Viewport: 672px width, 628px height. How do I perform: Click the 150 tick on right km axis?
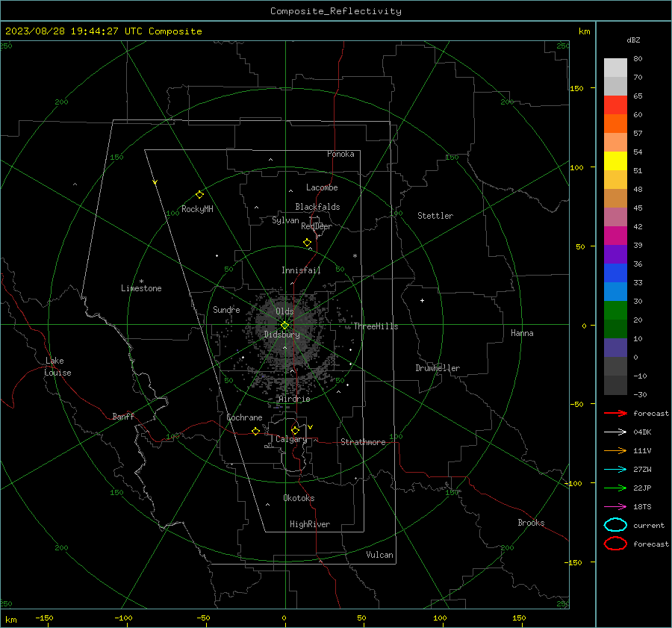point(576,88)
